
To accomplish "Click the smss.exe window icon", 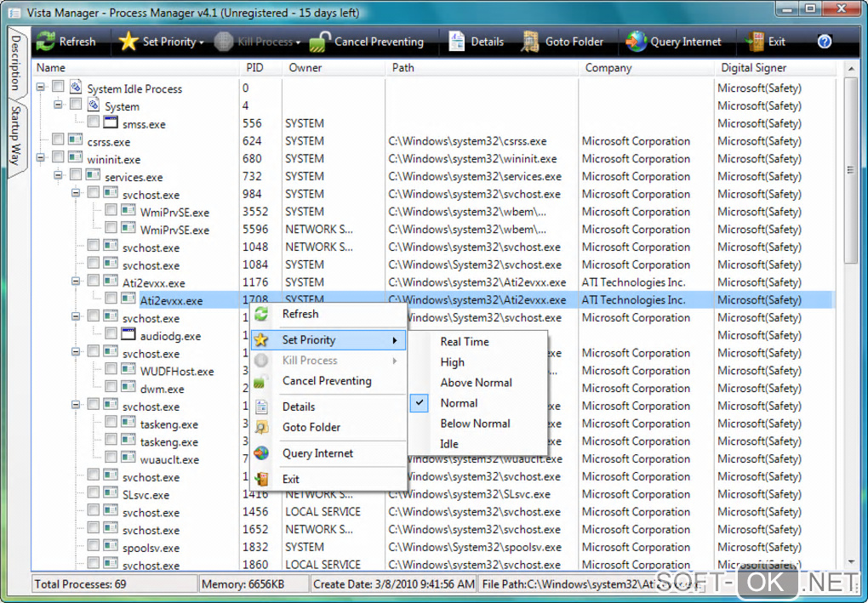I will click(111, 122).
